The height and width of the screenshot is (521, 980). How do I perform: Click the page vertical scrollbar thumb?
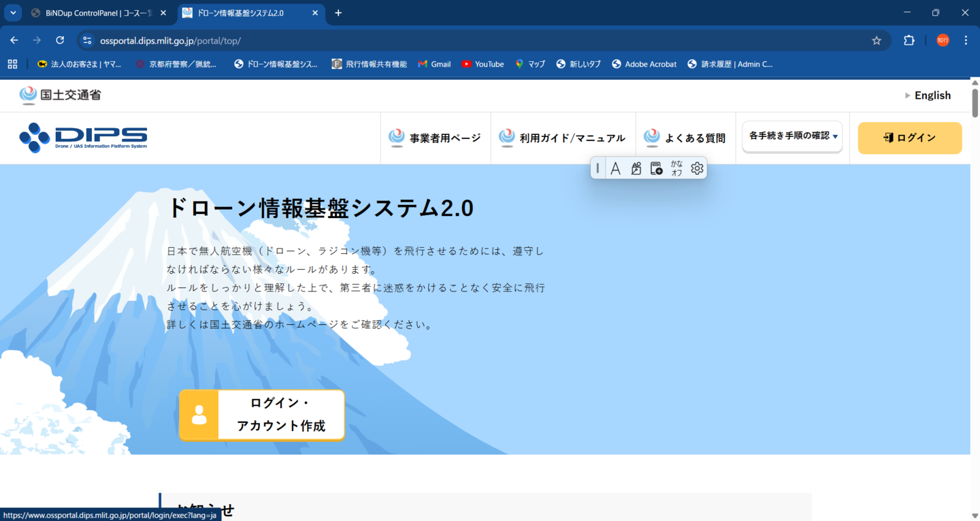click(975, 102)
